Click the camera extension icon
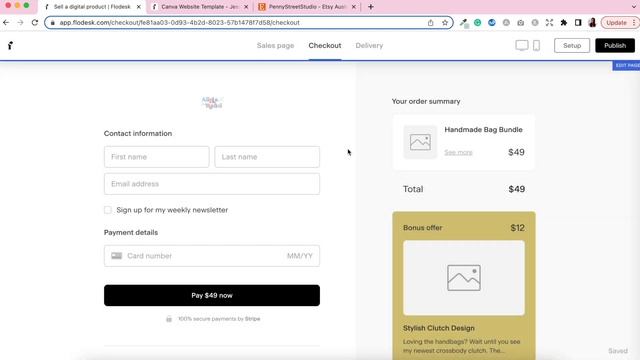The image size is (640, 360). [520, 23]
